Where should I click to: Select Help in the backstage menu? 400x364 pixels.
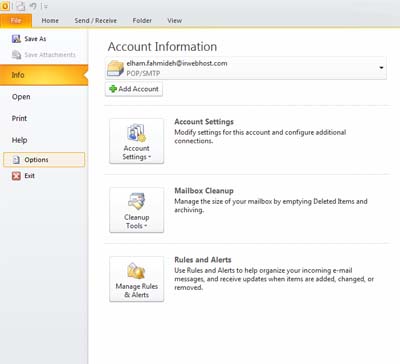[19, 140]
